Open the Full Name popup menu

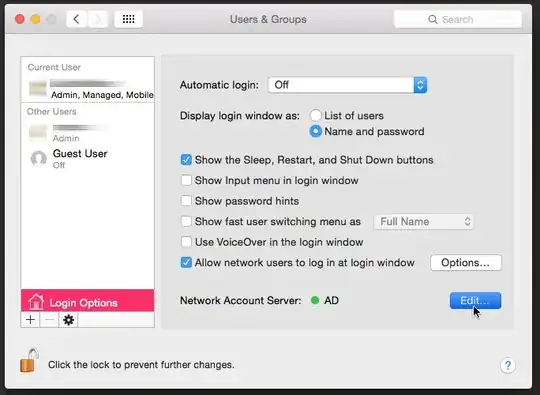click(x=424, y=221)
